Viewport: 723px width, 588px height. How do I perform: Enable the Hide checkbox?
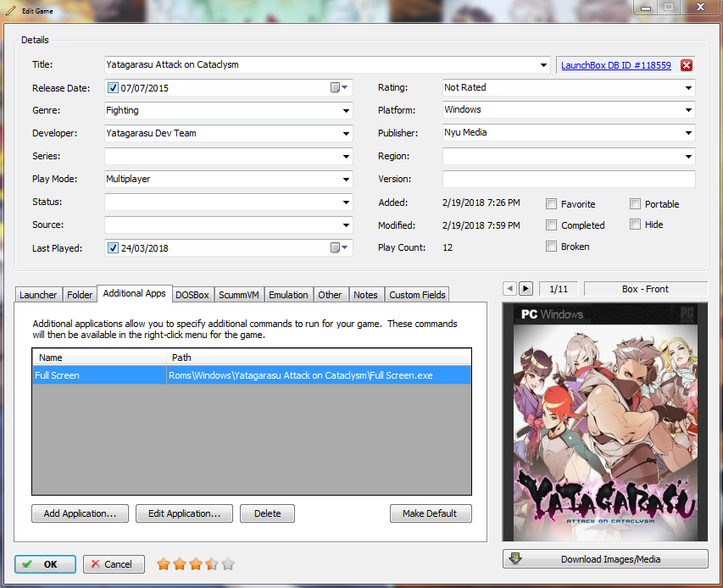pos(635,225)
